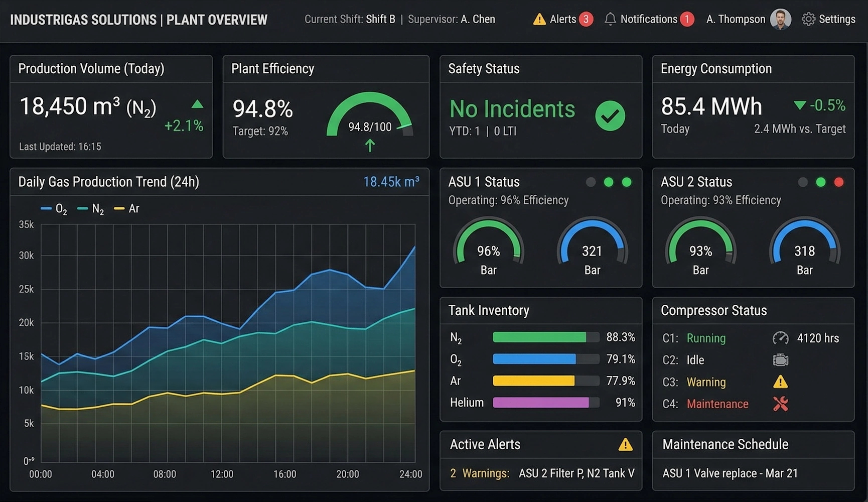This screenshot has width=868, height=502.
Task: Click the Safety Status green checkmark icon
Action: [610, 115]
